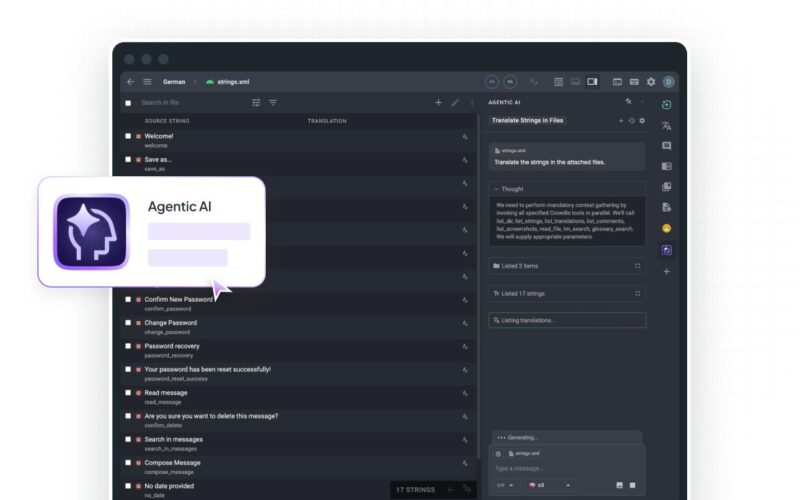Screen dimensions: 800x500
Task: Open the hamburger main menu
Action: (x=147, y=82)
